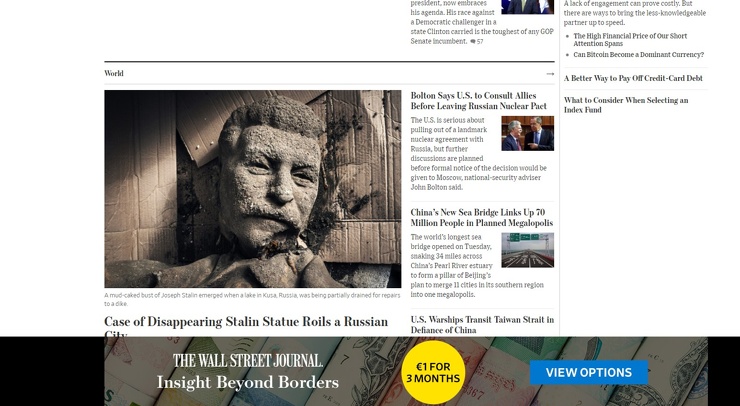This screenshot has height=406, width=740.
Task: Open 'U.S. Warships Transit Taiwan Strait' article
Action: (482, 325)
